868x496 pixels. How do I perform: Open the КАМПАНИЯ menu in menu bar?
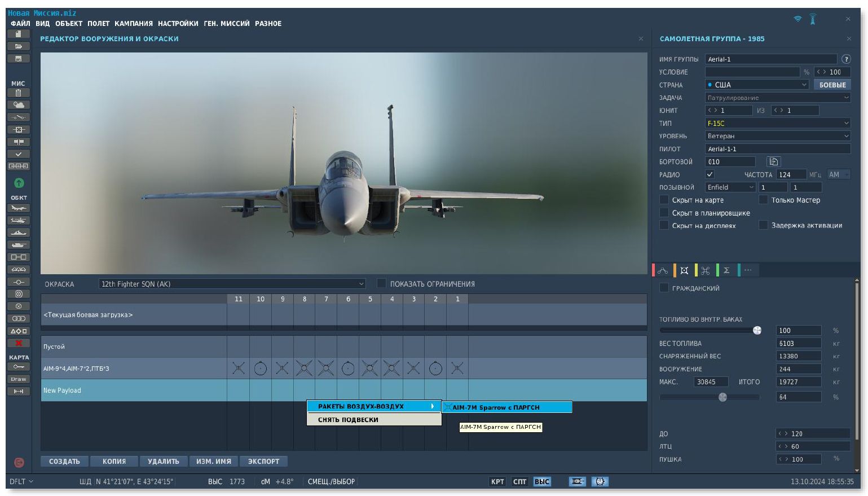click(134, 24)
